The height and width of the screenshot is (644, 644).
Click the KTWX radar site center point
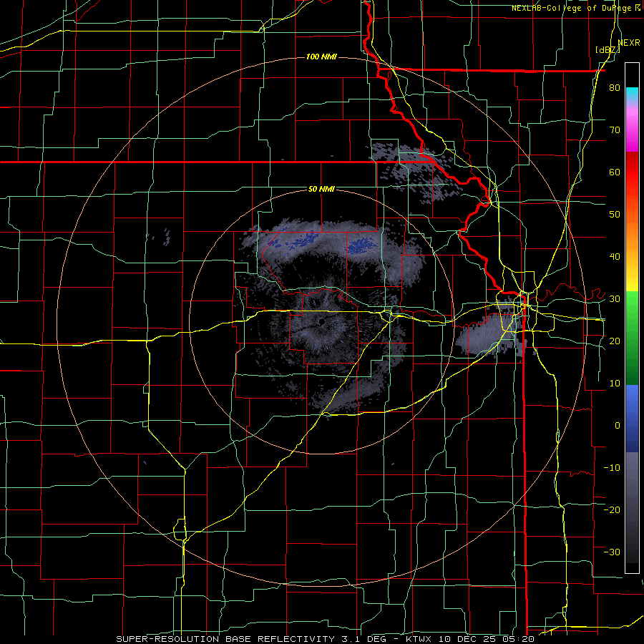point(321,321)
